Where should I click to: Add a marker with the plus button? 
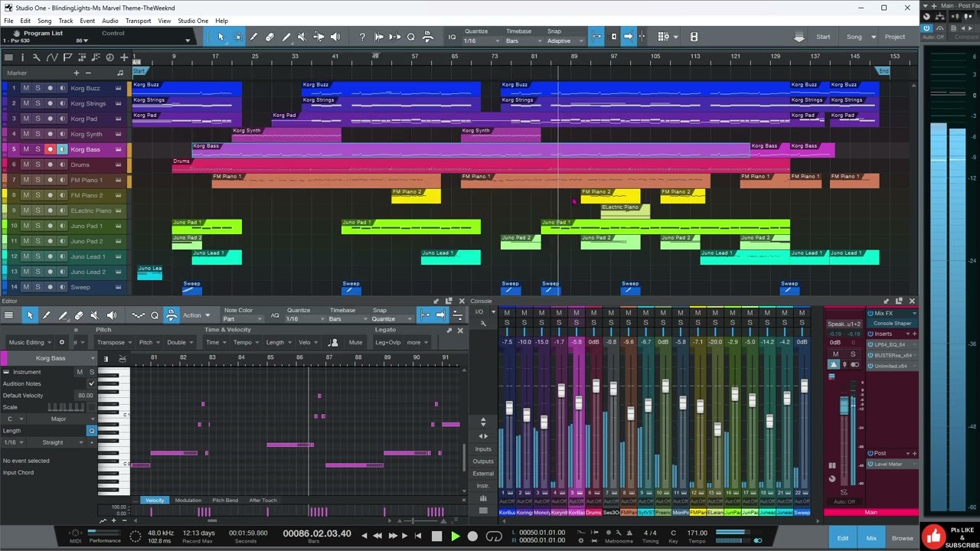click(x=76, y=73)
